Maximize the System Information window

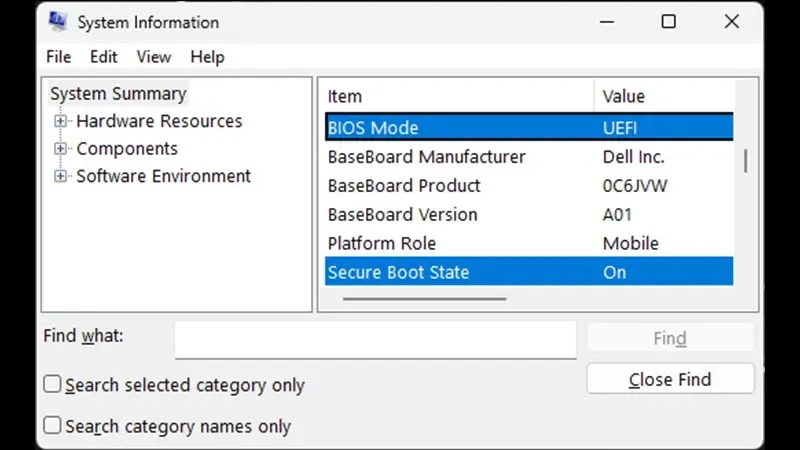coord(668,22)
